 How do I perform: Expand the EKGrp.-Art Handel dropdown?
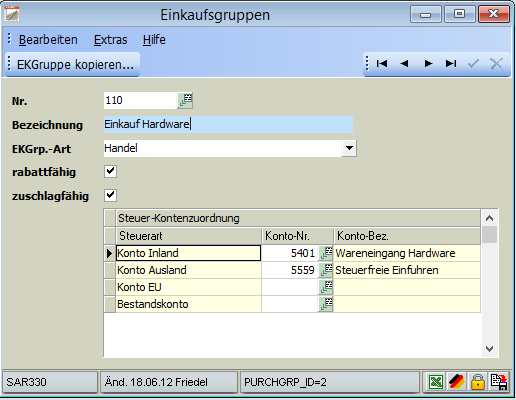coord(349,148)
